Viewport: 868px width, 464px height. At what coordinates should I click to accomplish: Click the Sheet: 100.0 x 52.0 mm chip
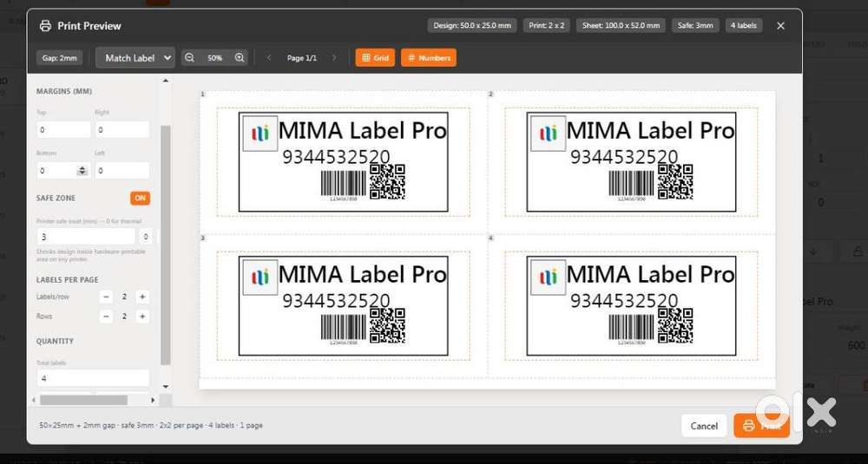(621, 25)
